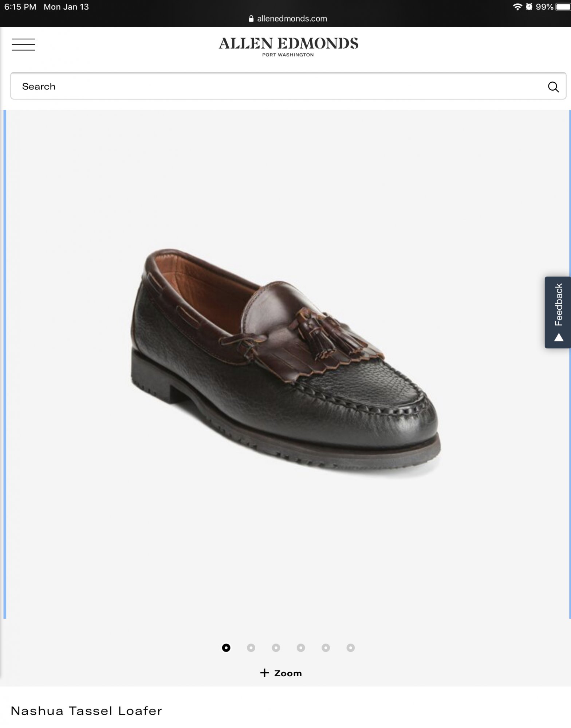Image resolution: width=571 pixels, height=728 pixels.
Task: Select the third image carousel dot
Action: (x=276, y=648)
